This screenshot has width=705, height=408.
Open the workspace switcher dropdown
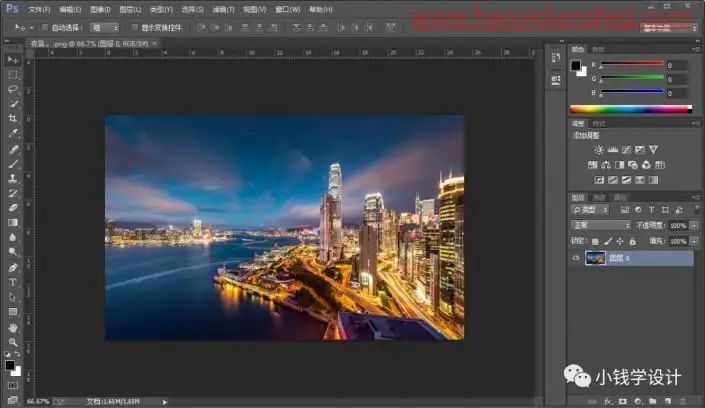point(669,28)
